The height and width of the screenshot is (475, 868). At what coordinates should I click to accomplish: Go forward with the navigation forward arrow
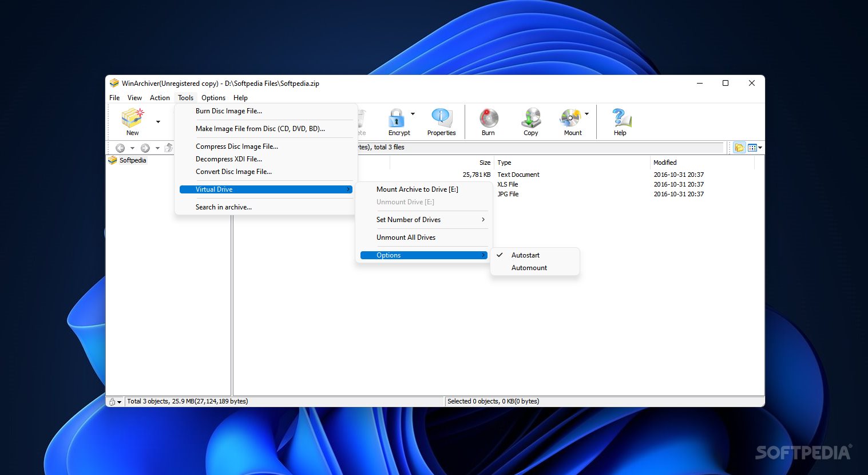pos(145,148)
